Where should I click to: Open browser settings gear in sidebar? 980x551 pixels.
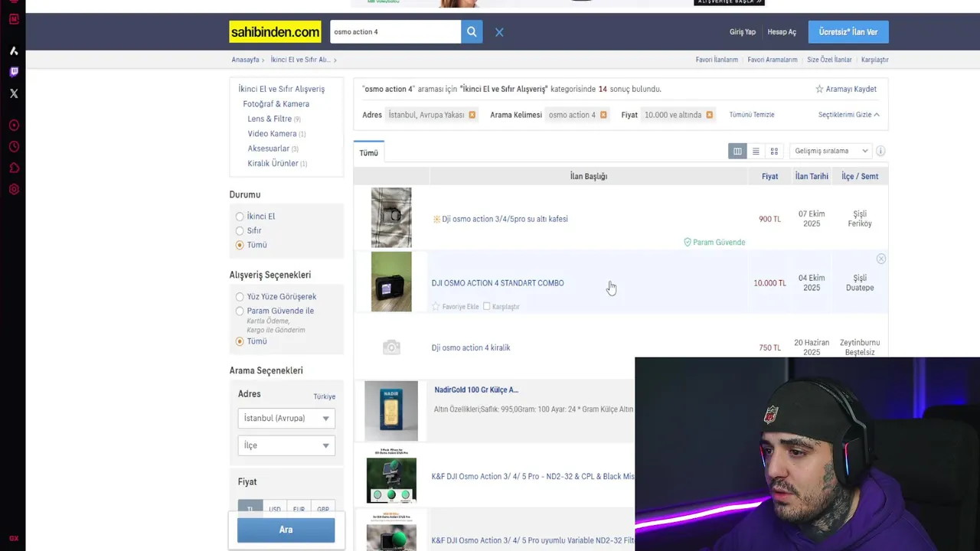[x=14, y=189]
